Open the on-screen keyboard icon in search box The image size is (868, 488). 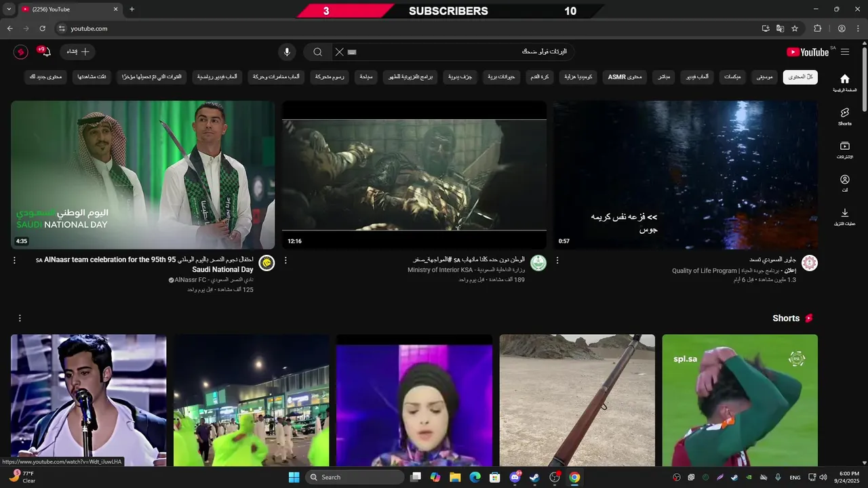click(x=352, y=52)
